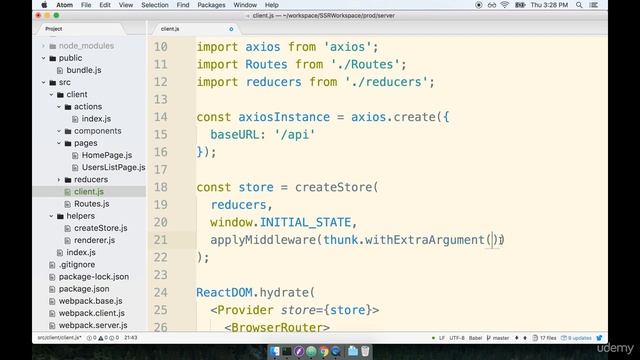Select client.js in the tree view
Screen dimensions: 640x360
tap(89, 191)
